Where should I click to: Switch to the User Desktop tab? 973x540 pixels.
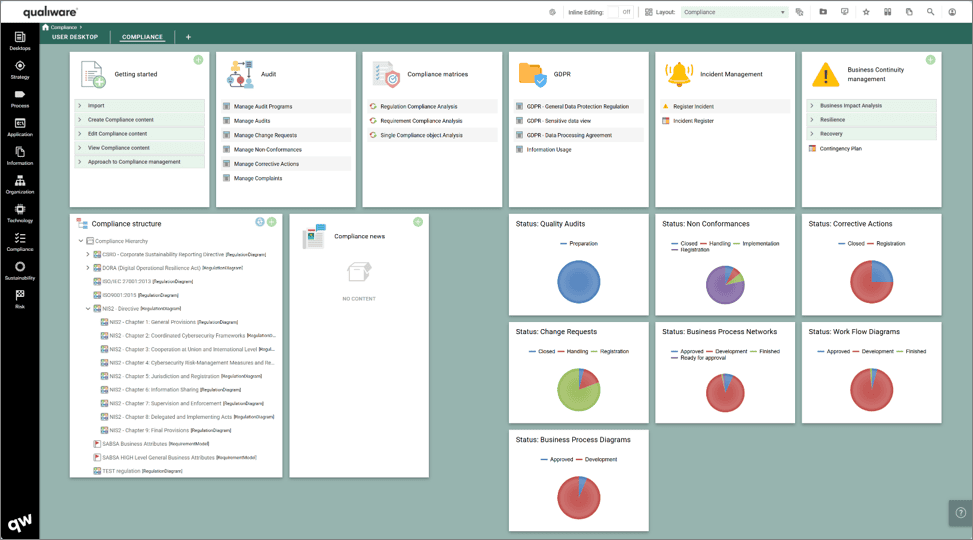(75, 37)
